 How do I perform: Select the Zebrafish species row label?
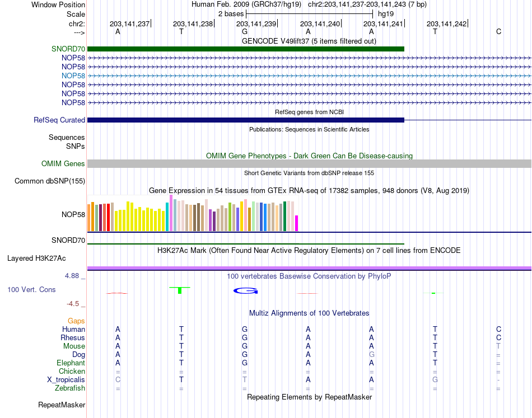(x=70, y=388)
